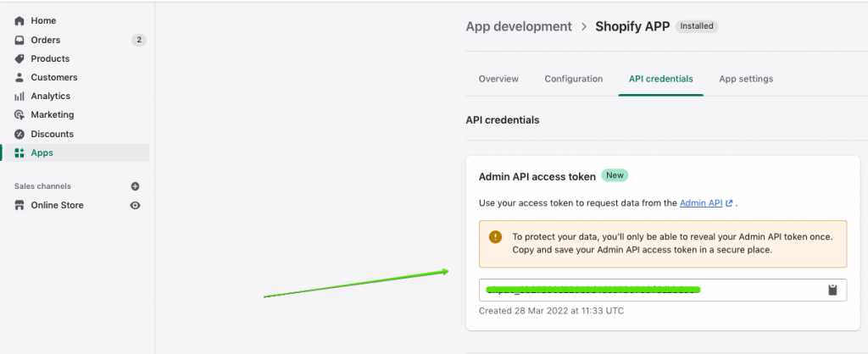Click the Discounts badge icon

[x=19, y=134]
